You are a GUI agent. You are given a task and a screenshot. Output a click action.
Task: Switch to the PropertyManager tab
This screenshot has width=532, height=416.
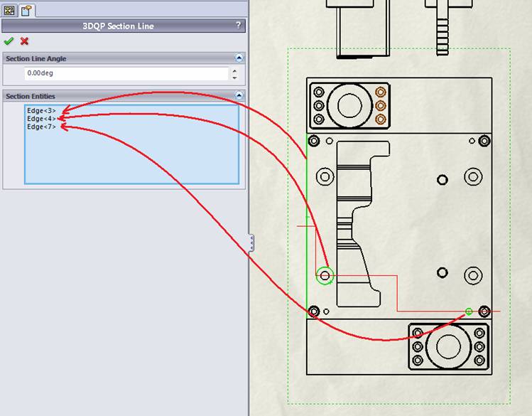click(x=26, y=10)
